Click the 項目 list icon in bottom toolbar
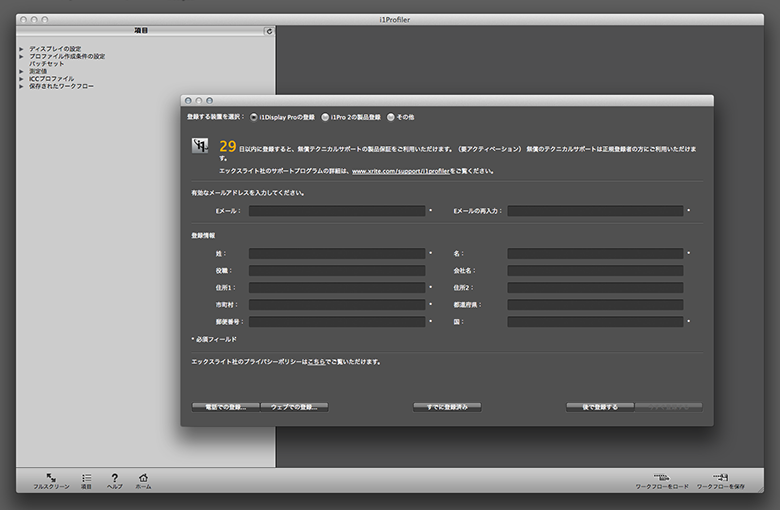Image resolution: width=780 pixels, height=510 pixels. 86,478
